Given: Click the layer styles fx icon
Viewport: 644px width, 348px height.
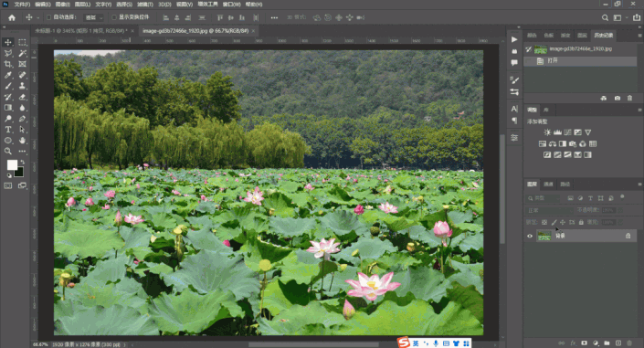Looking at the screenshot, I should pyautogui.click(x=573, y=343).
